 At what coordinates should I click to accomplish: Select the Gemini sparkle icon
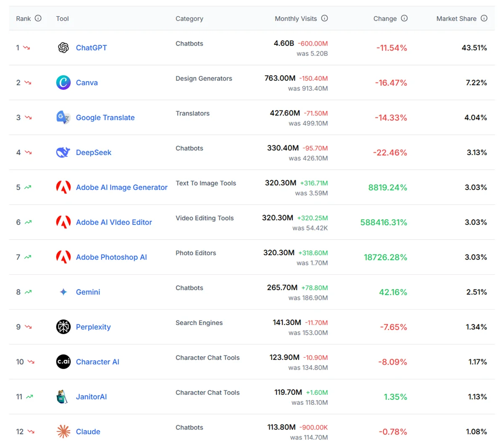63,292
